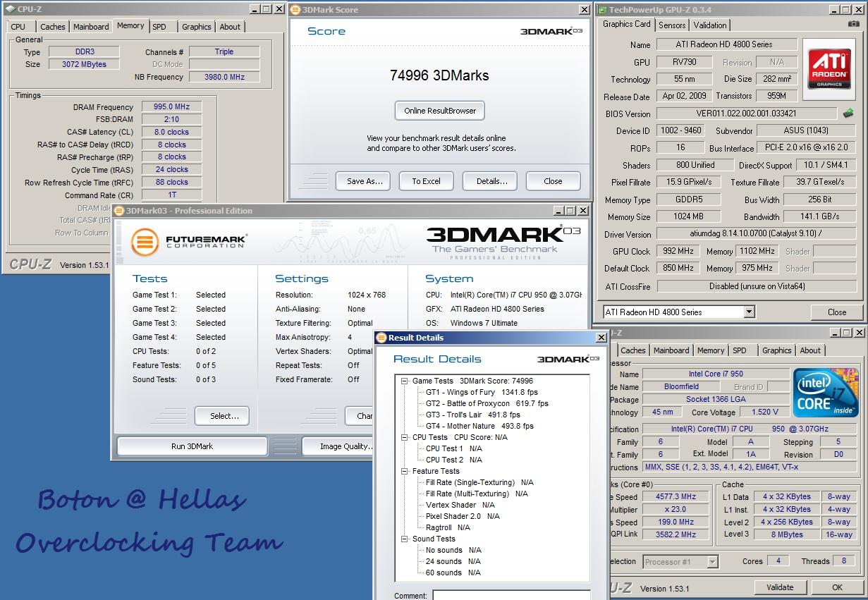Click the title bar icon of the CPU-Z memory window
Image resolution: width=868 pixels, height=600 pixels.
pyautogui.click(x=10, y=9)
